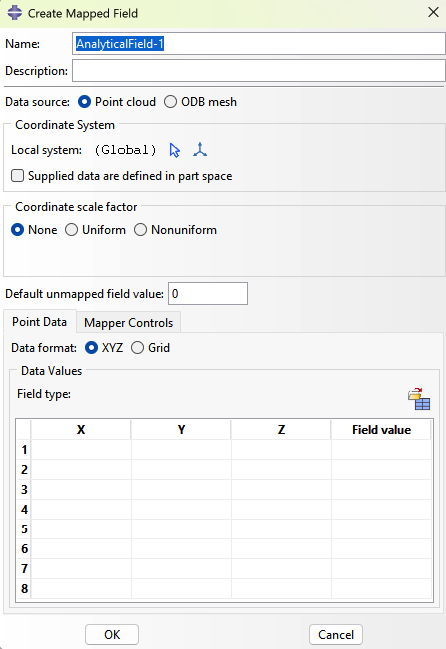This screenshot has height=649, width=446.
Task: Click the Description text field
Action: click(259, 71)
